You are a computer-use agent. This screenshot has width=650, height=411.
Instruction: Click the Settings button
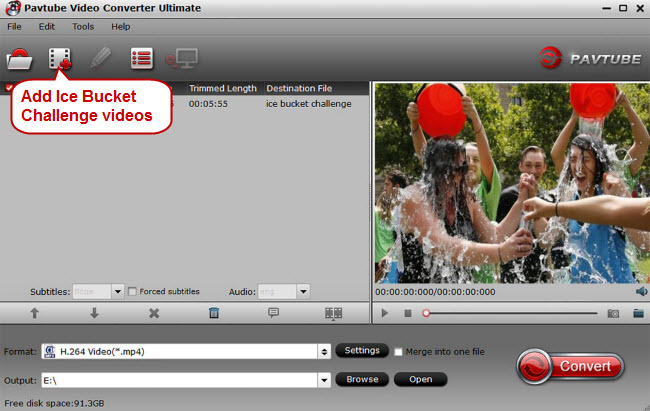(362, 350)
